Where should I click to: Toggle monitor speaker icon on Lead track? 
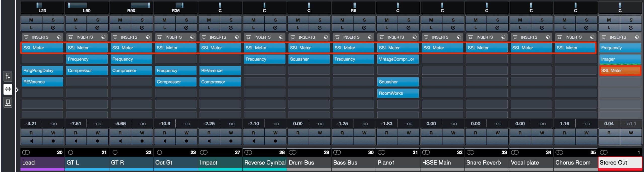pos(31,141)
